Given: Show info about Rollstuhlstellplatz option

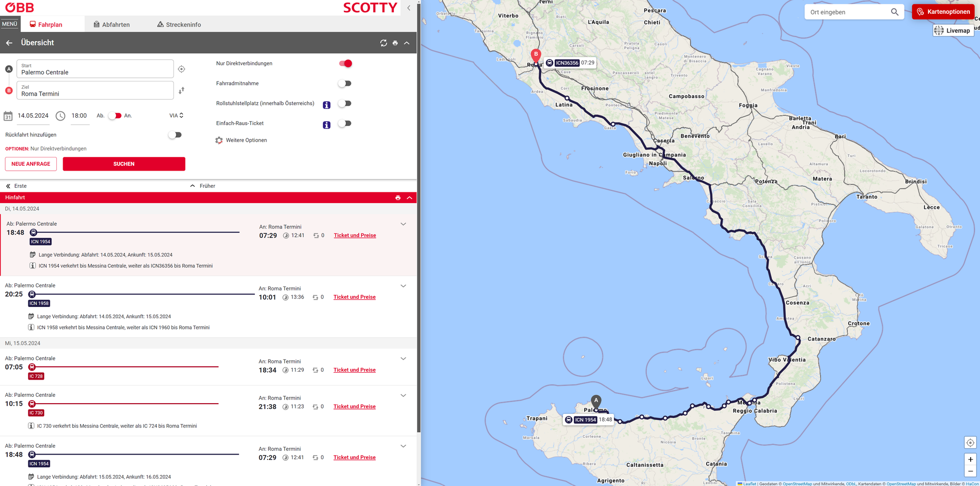Looking at the screenshot, I should pos(327,105).
